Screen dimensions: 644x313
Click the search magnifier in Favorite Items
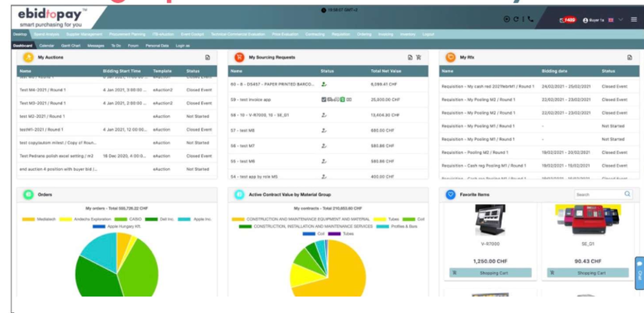click(x=627, y=194)
